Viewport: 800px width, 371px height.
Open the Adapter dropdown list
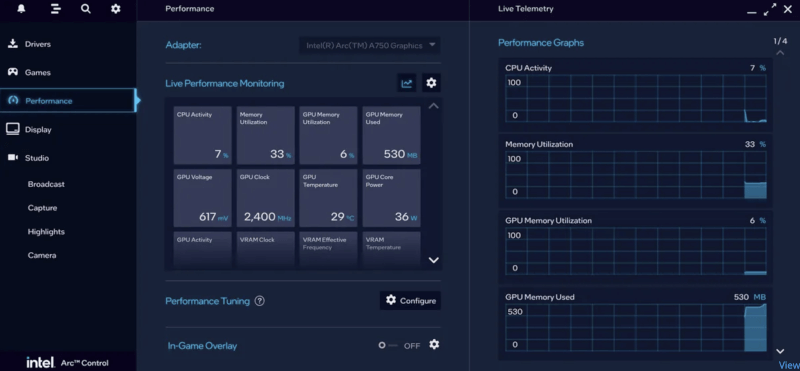369,45
